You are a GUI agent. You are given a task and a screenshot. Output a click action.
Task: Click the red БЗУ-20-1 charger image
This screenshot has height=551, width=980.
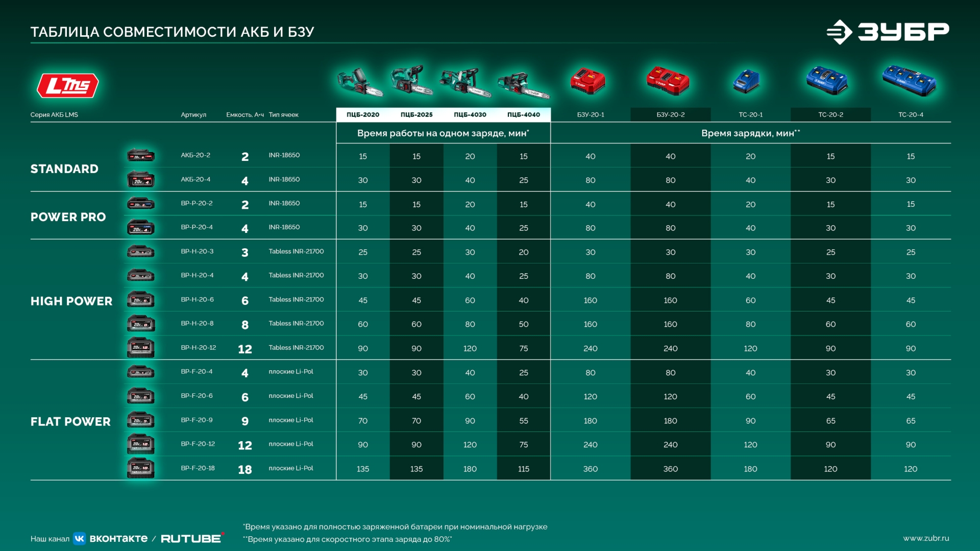point(587,81)
